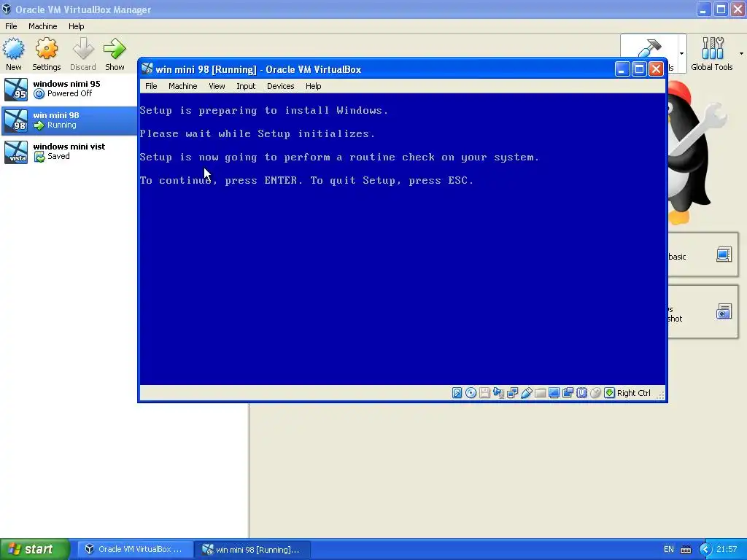The image size is (747, 560).
Task: Click the Show green arrow icon
Action: pos(115,49)
